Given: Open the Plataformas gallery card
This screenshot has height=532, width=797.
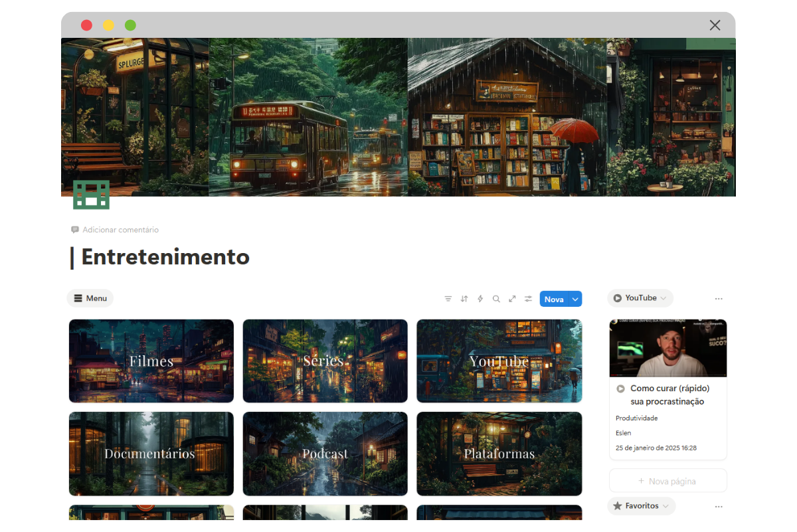Looking at the screenshot, I should (x=499, y=454).
